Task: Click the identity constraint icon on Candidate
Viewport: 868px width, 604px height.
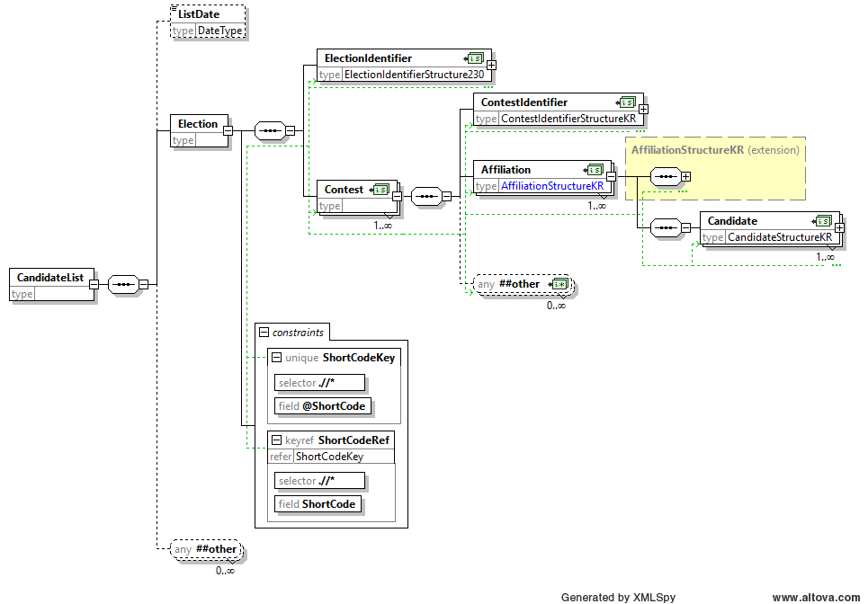Action: 823,221
